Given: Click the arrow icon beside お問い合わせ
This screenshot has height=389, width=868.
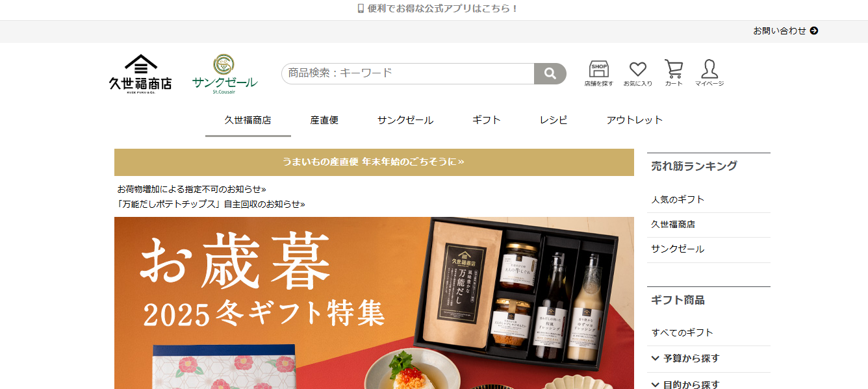Looking at the screenshot, I should click(x=814, y=31).
